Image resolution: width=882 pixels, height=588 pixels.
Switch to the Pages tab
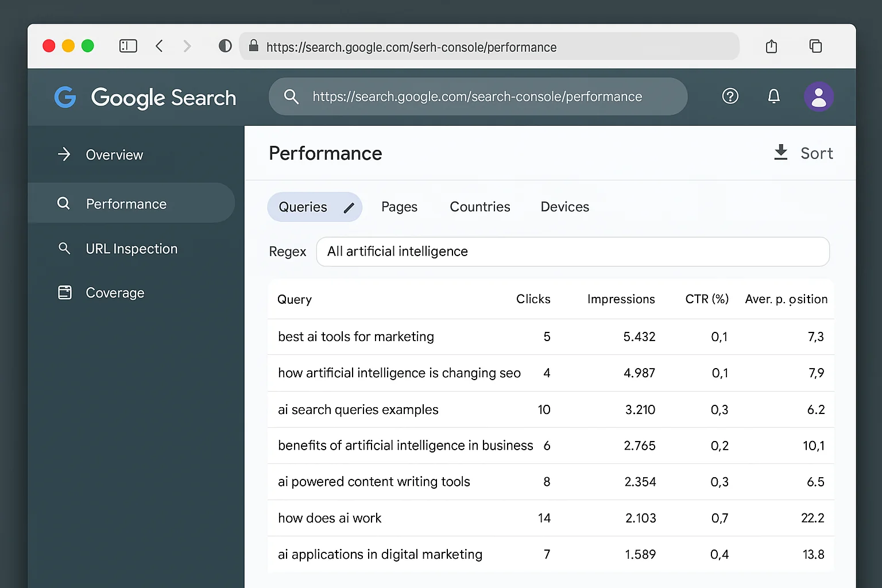(x=399, y=207)
